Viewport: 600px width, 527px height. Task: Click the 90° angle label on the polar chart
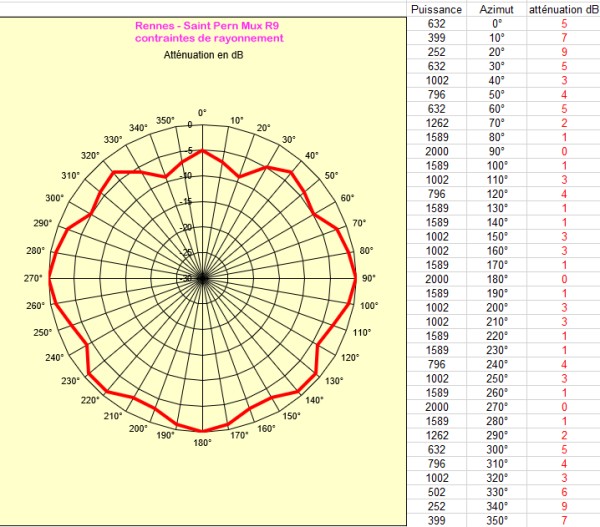point(368,278)
